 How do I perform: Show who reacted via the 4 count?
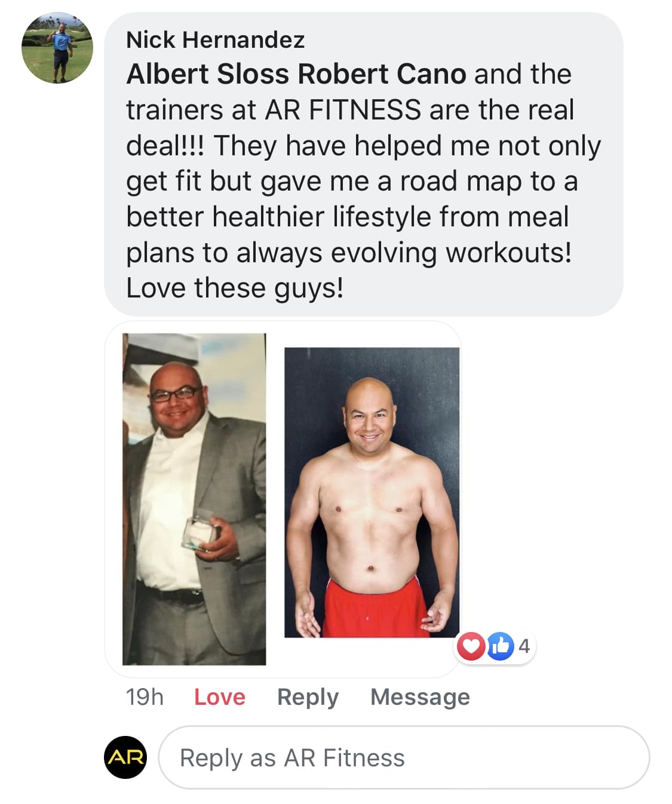(524, 646)
